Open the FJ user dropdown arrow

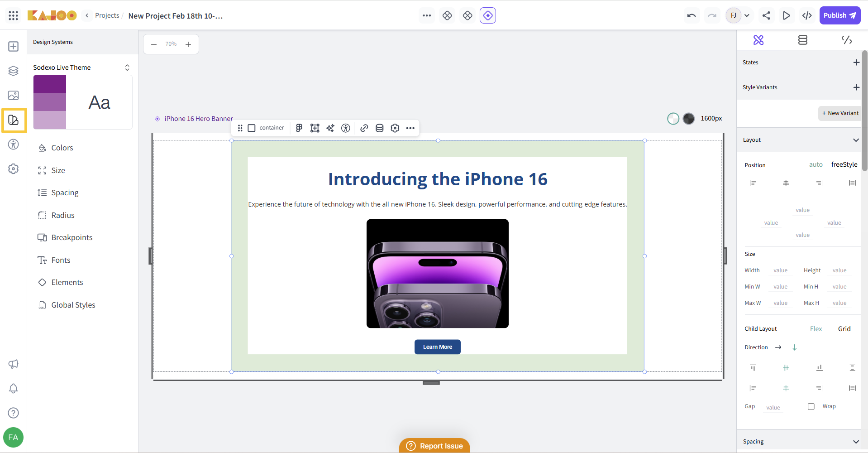coord(747,15)
